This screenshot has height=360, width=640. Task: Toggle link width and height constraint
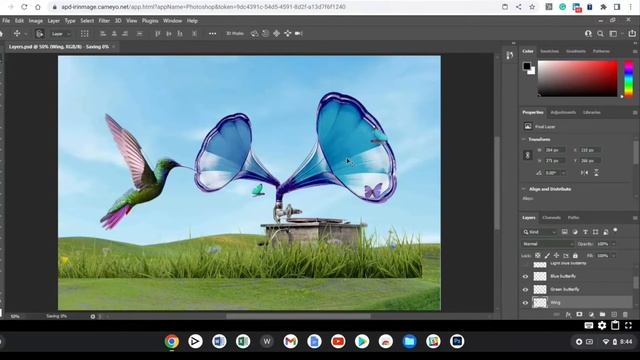coord(527,156)
